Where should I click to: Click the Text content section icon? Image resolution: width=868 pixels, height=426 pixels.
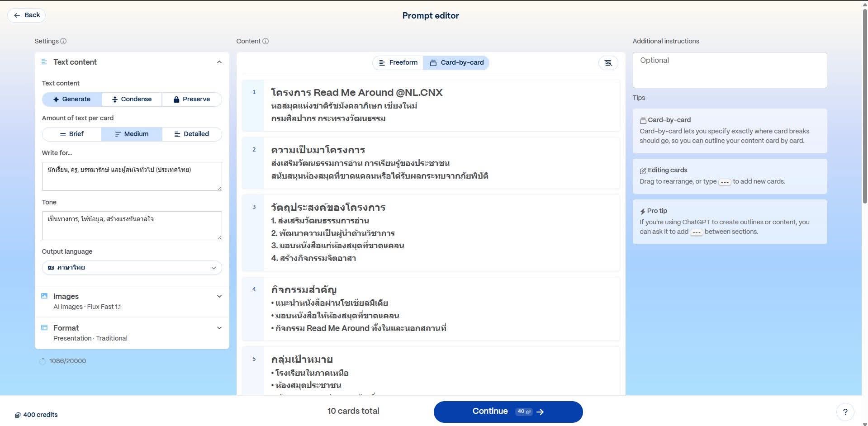(44, 62)
